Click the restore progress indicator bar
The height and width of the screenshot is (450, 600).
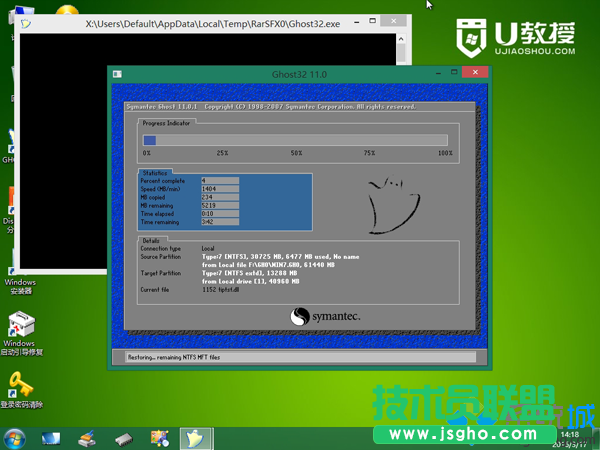pos(297,140)
